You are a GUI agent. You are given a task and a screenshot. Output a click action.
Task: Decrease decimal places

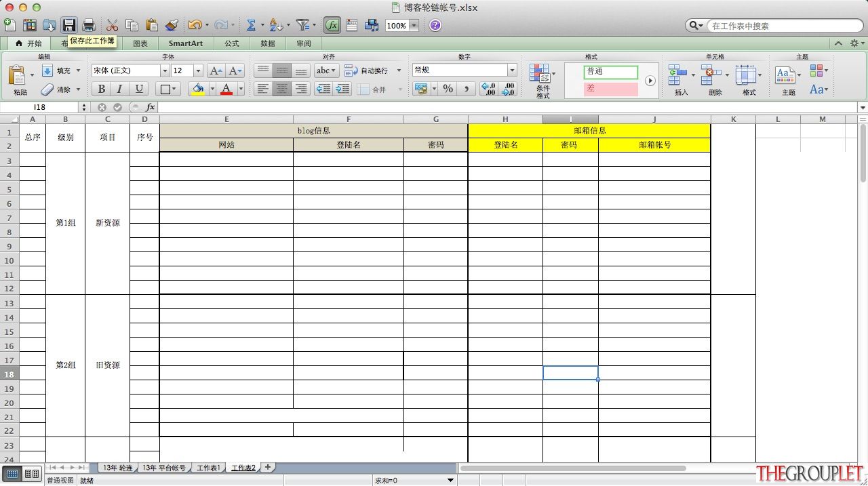[x=507, y=89]
